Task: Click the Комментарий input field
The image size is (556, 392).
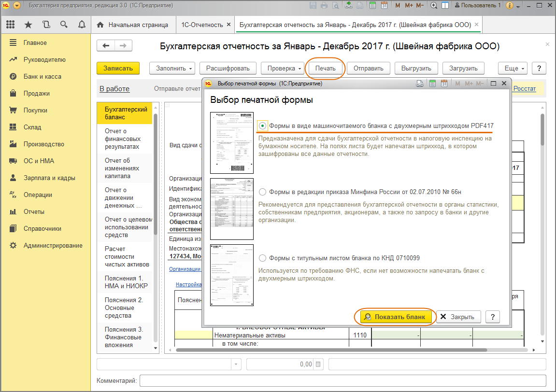Action: click(342, 381)
